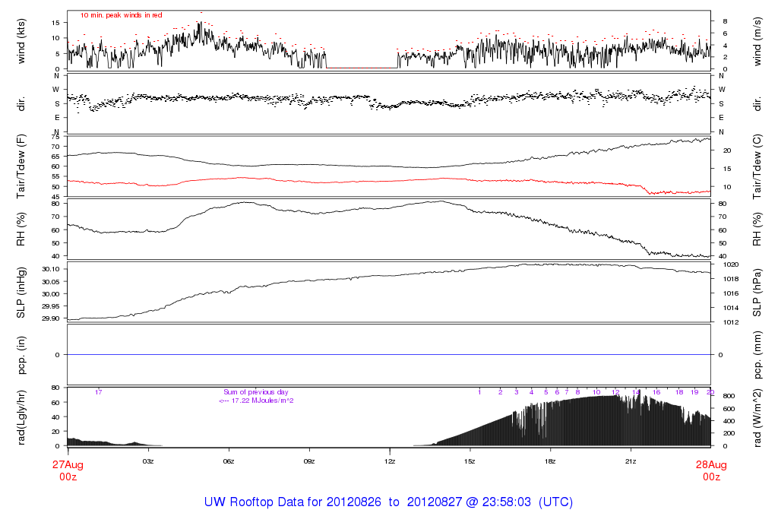Click the '10 min. peak winds in red' legend text
This screenshot has height=532, width=778.
coord(122,15)
